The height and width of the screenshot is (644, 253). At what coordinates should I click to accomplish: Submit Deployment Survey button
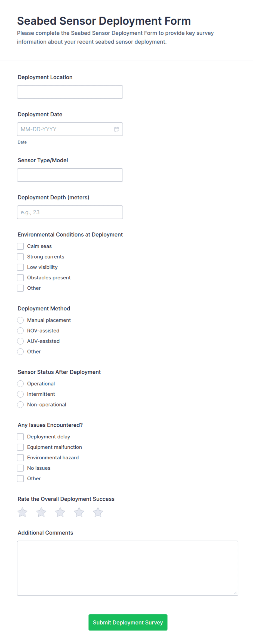point(128,622)
